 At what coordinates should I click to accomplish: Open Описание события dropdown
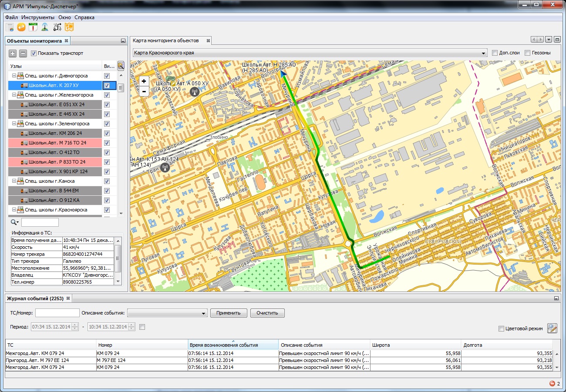tap(167, 313)
